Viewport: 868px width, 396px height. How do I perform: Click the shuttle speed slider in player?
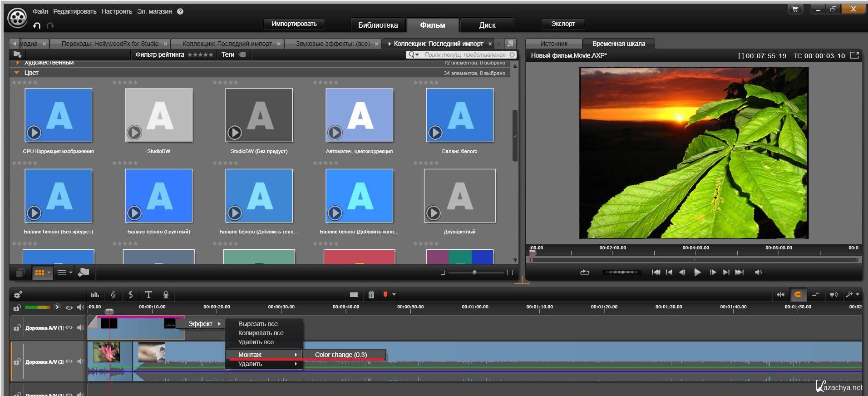coord(622,272)
